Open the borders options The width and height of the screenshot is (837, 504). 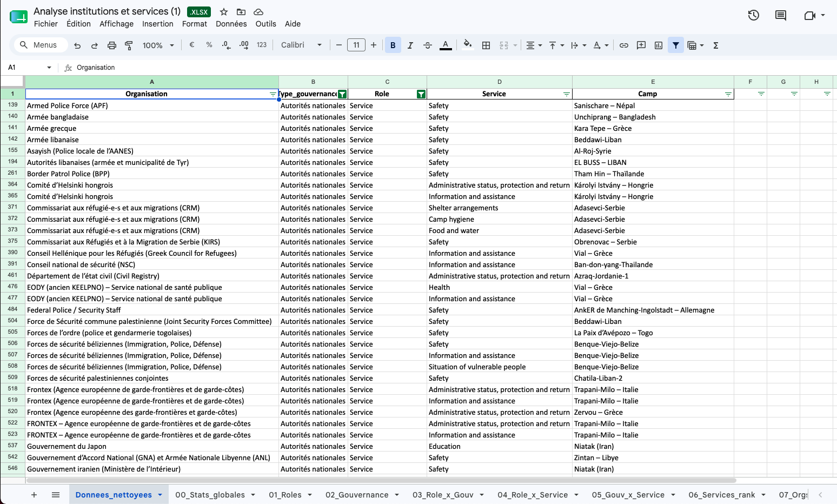[486, 45]
